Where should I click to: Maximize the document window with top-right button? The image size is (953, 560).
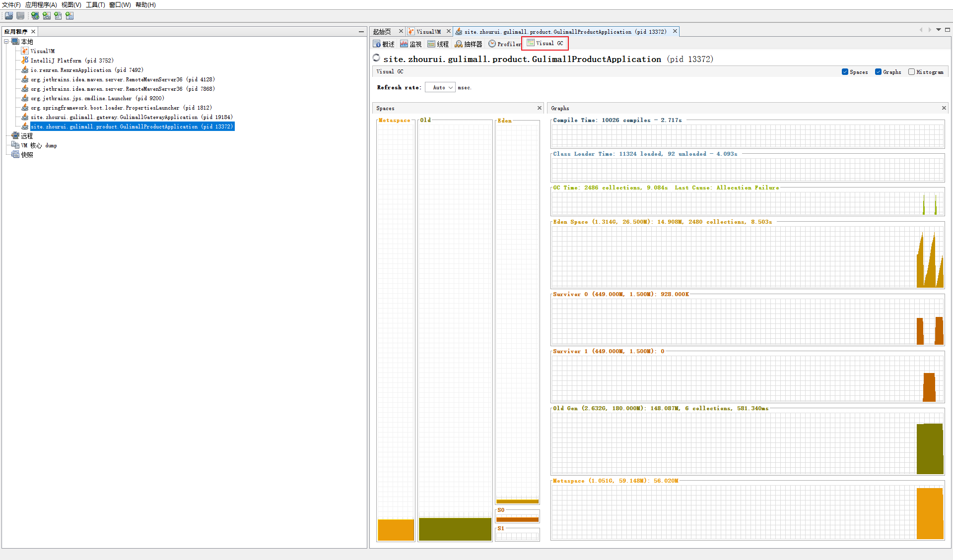pyautogui.click(x=948, y=30)
